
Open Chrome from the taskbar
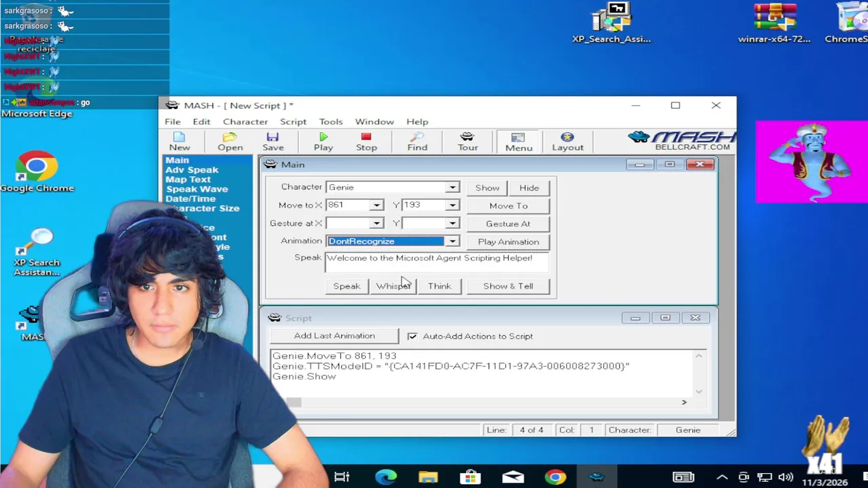[555, 477]
